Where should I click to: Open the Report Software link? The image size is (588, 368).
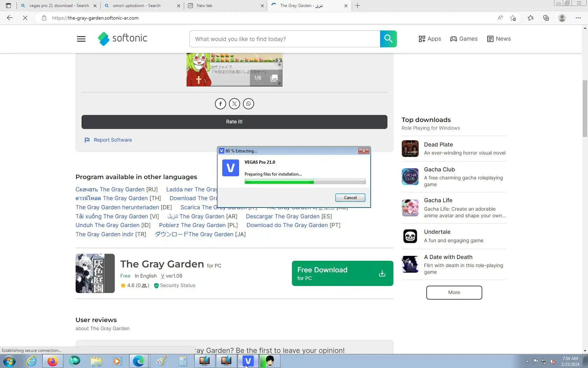tap(108, 140)
